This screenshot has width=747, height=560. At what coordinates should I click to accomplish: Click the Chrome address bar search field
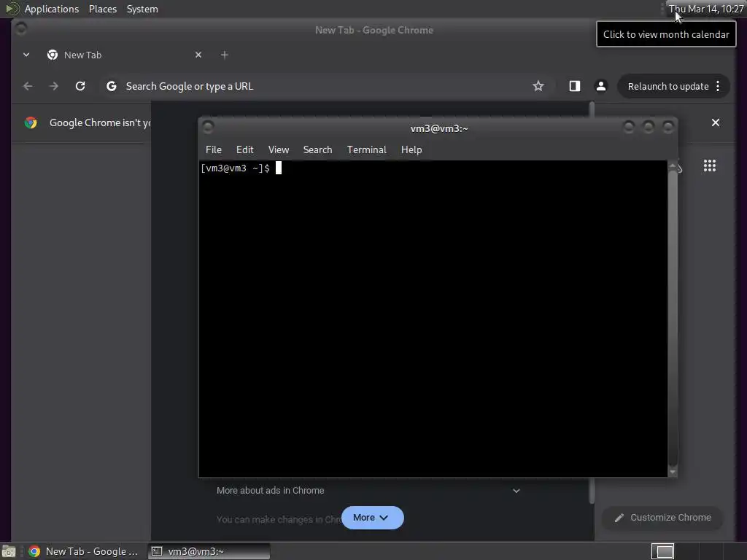[324, 86]
